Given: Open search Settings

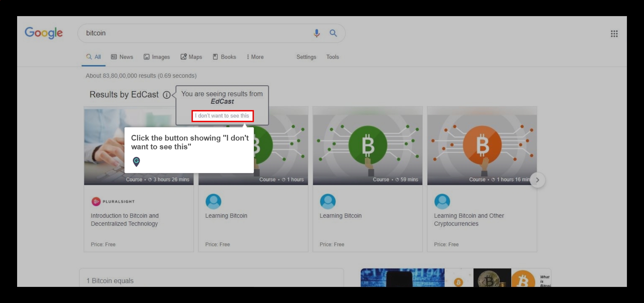Looking at the screenshot, I should (306, 57).
